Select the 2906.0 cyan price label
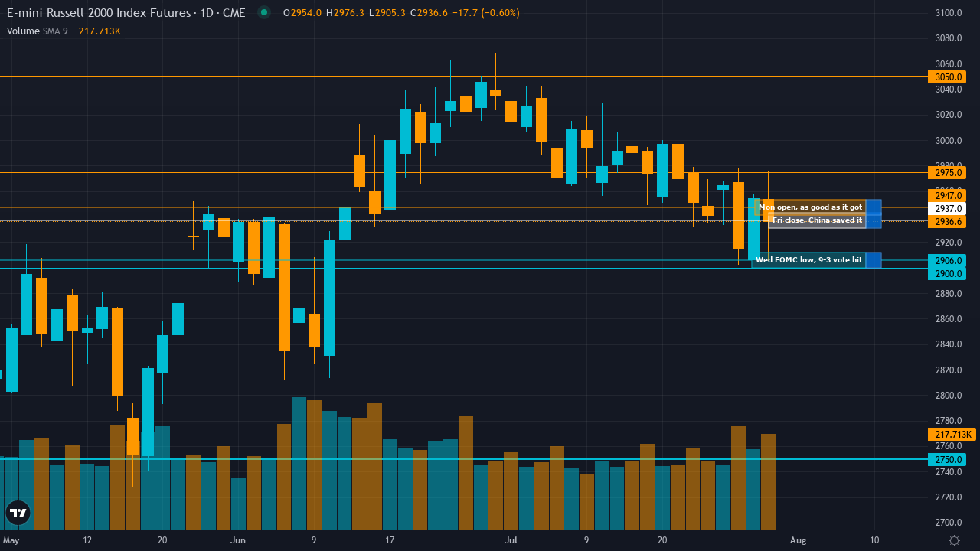The width and height of the screenshot is (980, 551). (x=948, y=260)
